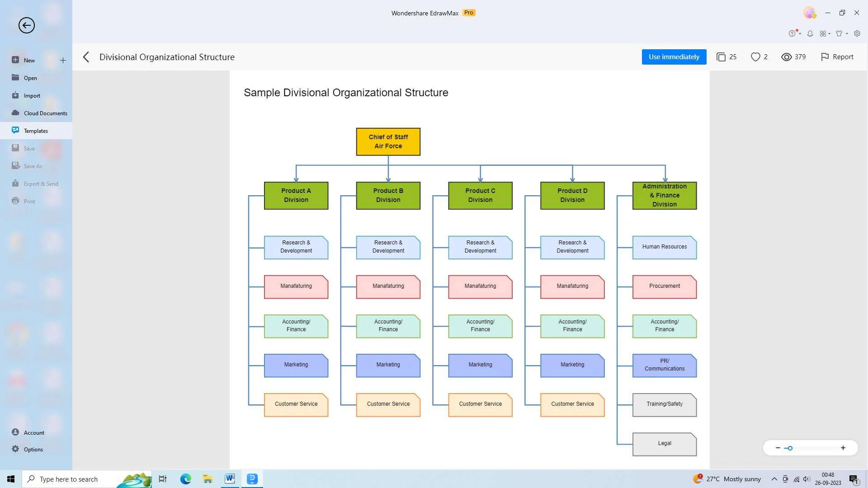Click the Save As icon
The image size is (868, 488).
15,166
